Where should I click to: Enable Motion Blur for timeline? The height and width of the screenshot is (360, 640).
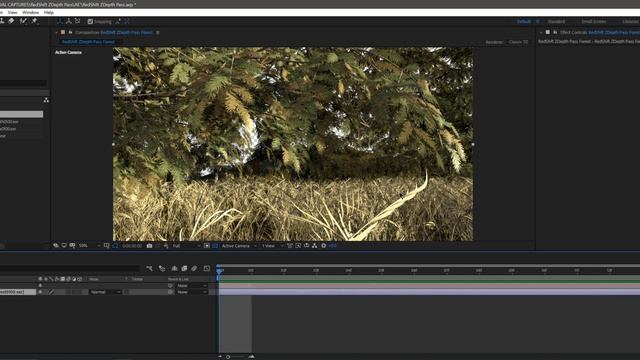tap(194, 268)
